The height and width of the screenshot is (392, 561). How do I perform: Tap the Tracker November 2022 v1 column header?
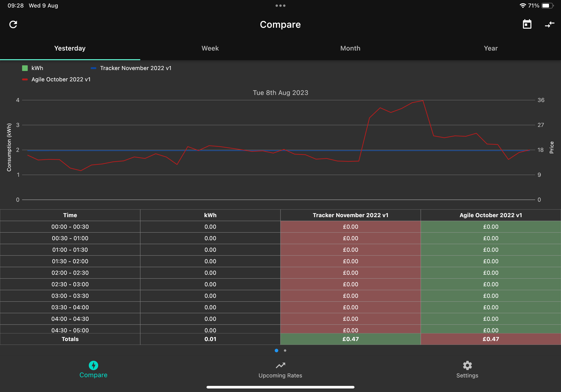[x=350, y=215]
